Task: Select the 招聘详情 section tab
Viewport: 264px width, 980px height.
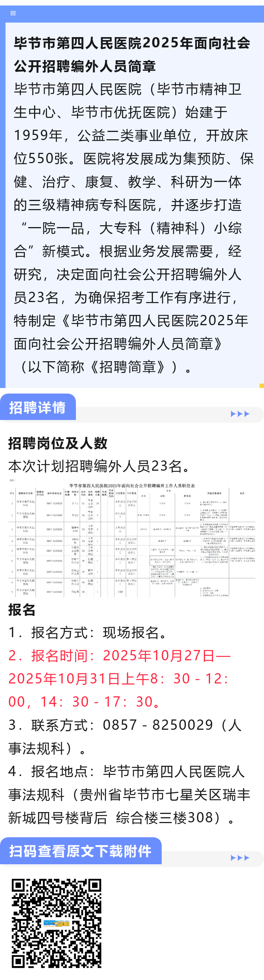Action: 38,408
